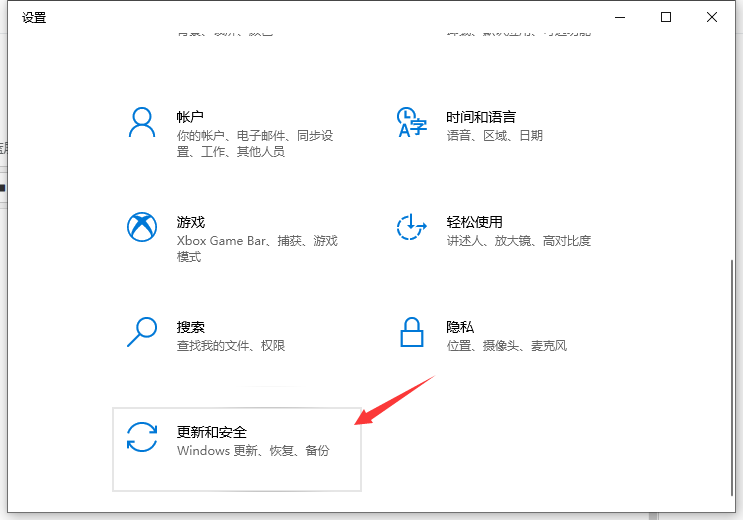743x520 pixels.
Task: Minimize the 设置 window
Action: pos(620,17)
